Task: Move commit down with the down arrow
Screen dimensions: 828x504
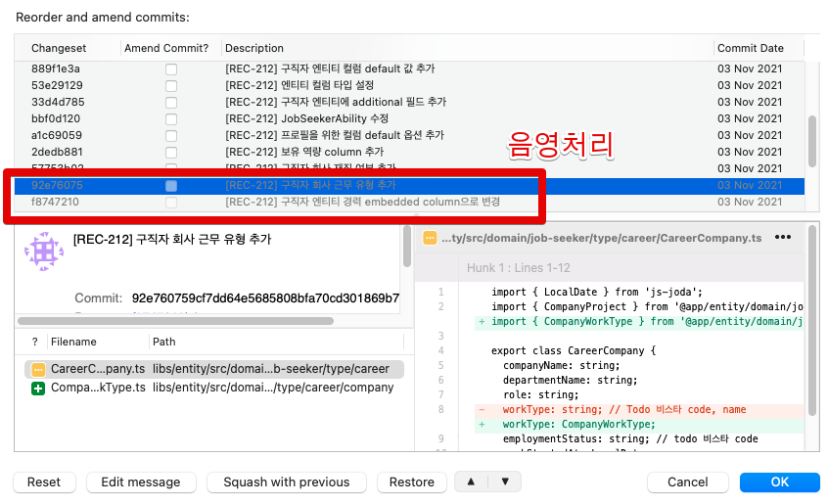Action: pyautogui.click(x=505, y=481)
